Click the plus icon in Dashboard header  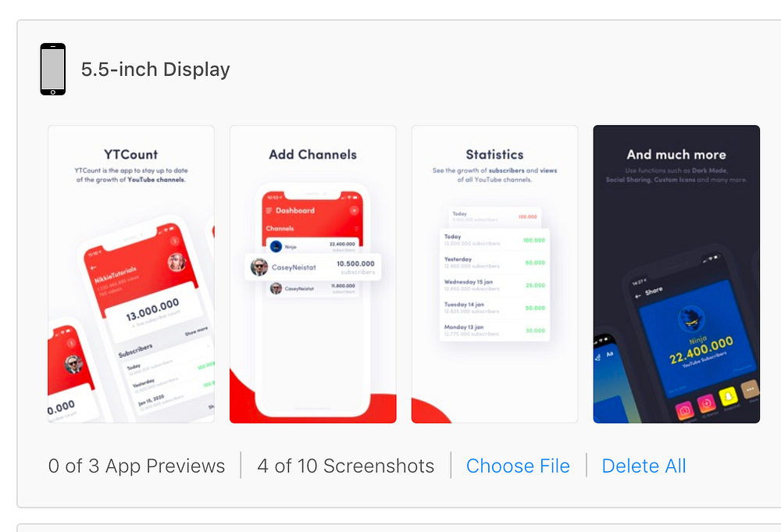(354, 210)
